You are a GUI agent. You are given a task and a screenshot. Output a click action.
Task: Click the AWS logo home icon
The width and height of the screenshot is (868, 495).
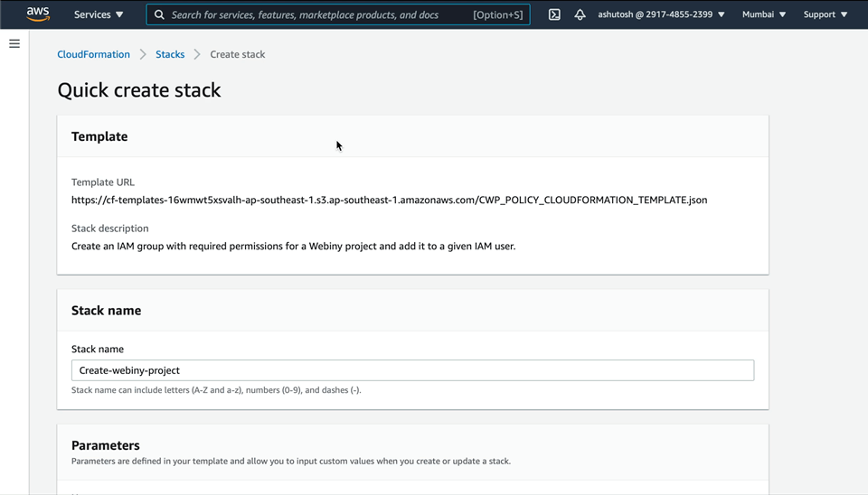[37, 14]
